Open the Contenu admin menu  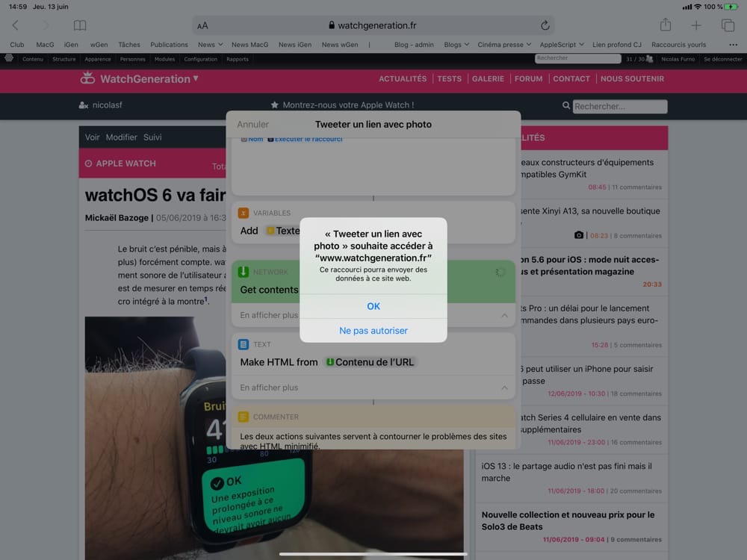(x=32, y=59)
